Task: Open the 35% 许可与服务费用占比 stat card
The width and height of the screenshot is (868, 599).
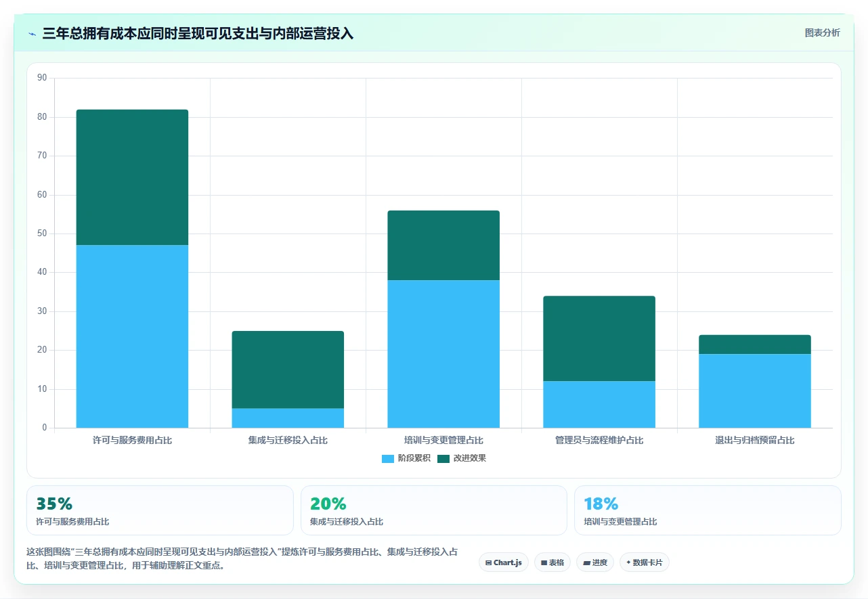Action: pyautogui.click(x=160, y=510)
